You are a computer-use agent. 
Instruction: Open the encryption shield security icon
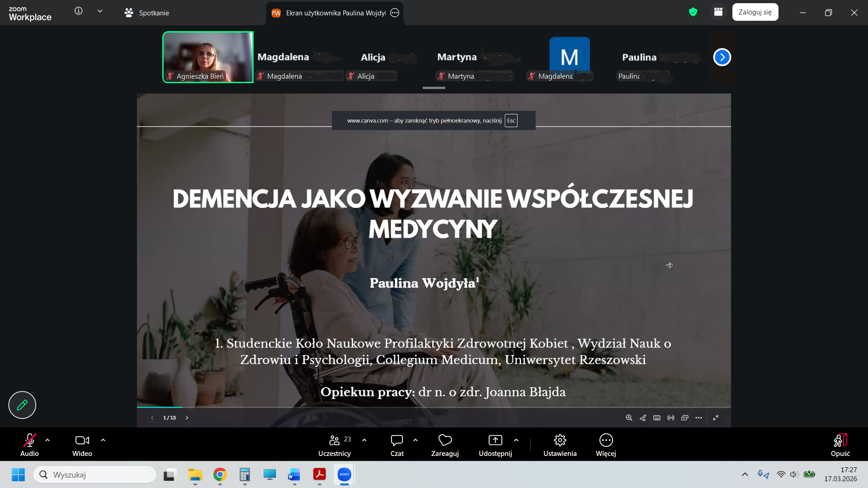click(x=693, y=12)
